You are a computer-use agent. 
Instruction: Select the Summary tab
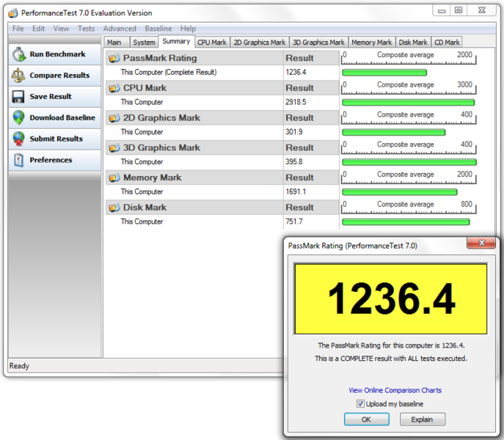point(176,42)
